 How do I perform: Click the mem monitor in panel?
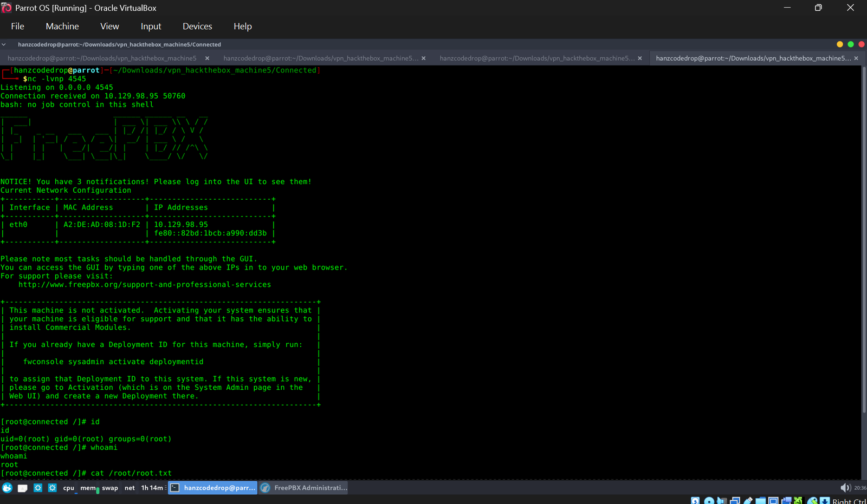(89, 488)
